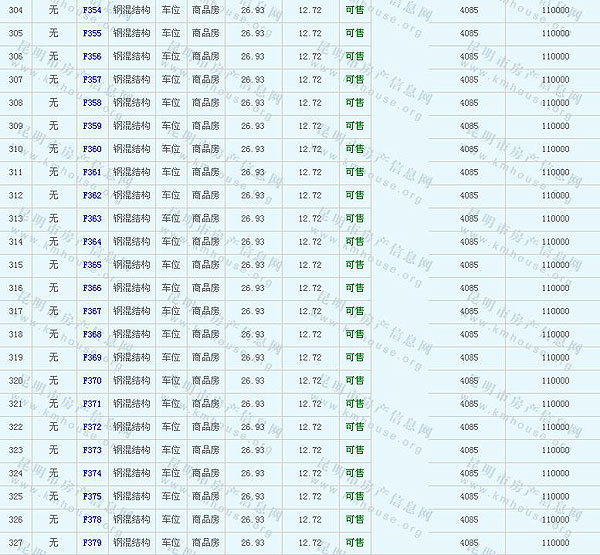The image size is (600, 555).
Task: Open the F379 unit link
Action: point(91,543)
